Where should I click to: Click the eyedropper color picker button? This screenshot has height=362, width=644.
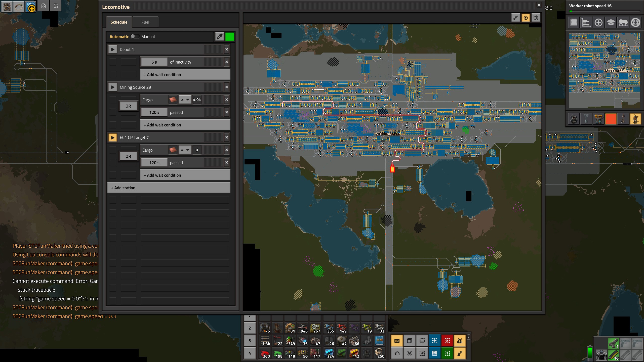220,37
